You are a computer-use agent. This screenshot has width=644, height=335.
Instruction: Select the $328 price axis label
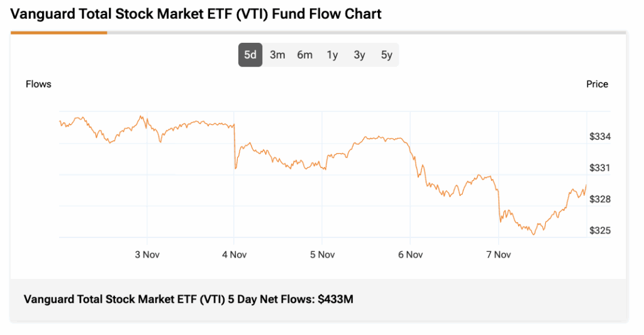coord(600,199)
